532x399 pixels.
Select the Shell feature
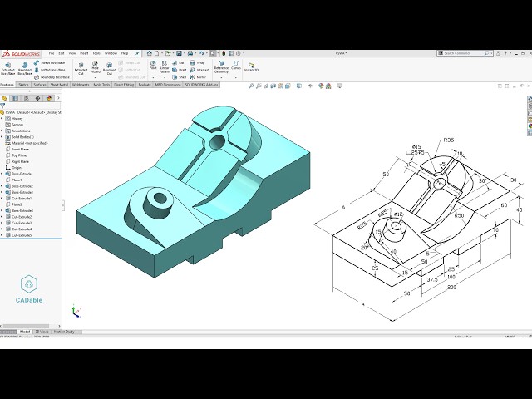click(180, 77)
